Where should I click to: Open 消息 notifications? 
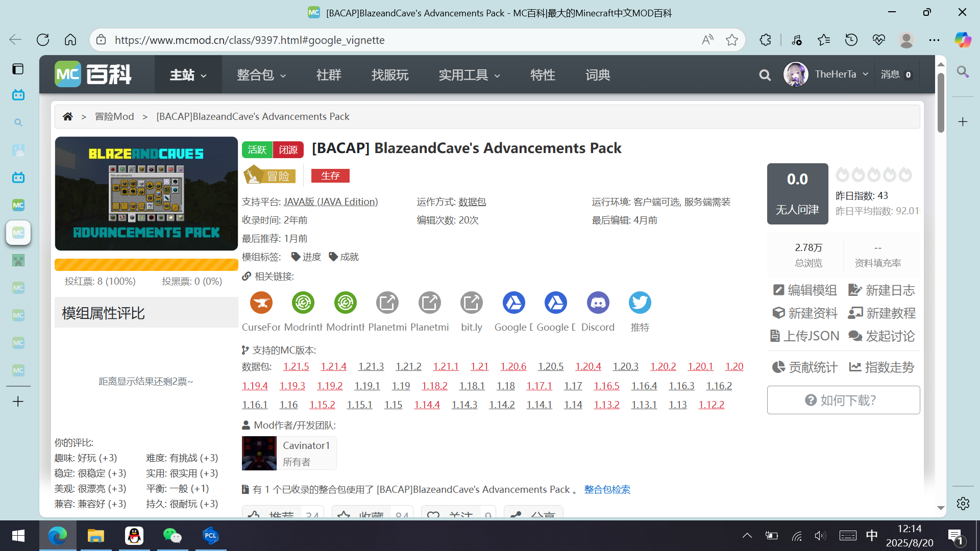click(897, 74)
